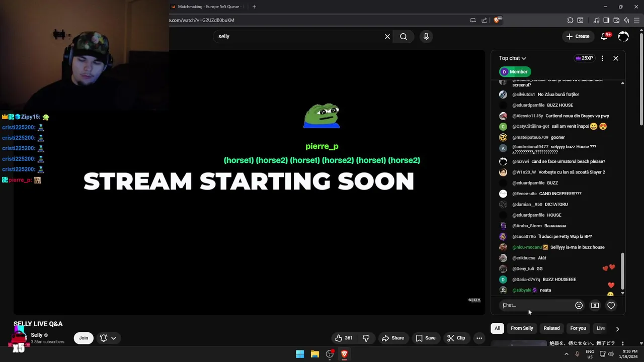The image size is (644, 362).
Task: Open the Selly channel name link
Action: click(37, 335)
